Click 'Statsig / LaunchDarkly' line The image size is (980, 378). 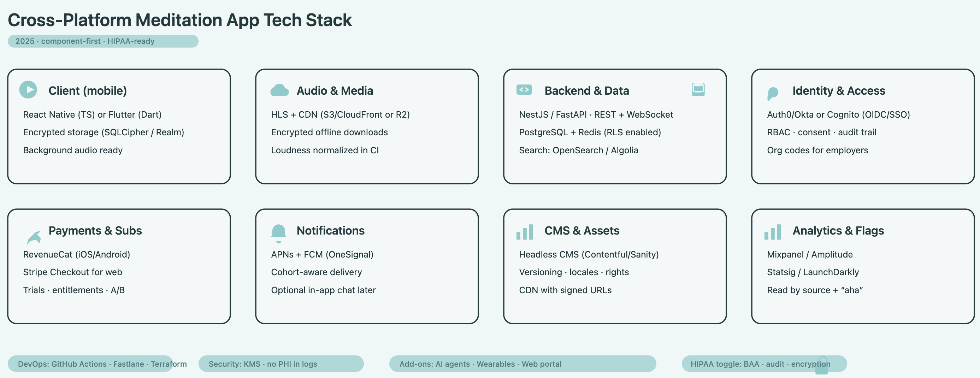pos(813,272)
